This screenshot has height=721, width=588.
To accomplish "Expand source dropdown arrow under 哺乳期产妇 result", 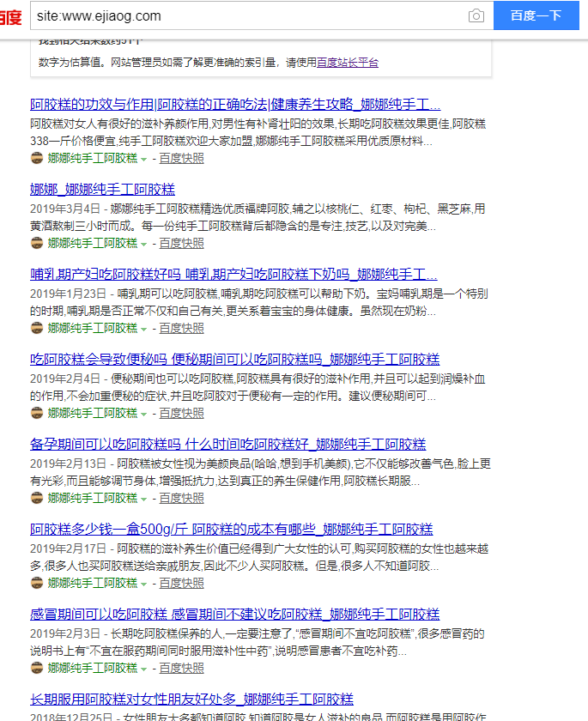I will coord(144,330).
